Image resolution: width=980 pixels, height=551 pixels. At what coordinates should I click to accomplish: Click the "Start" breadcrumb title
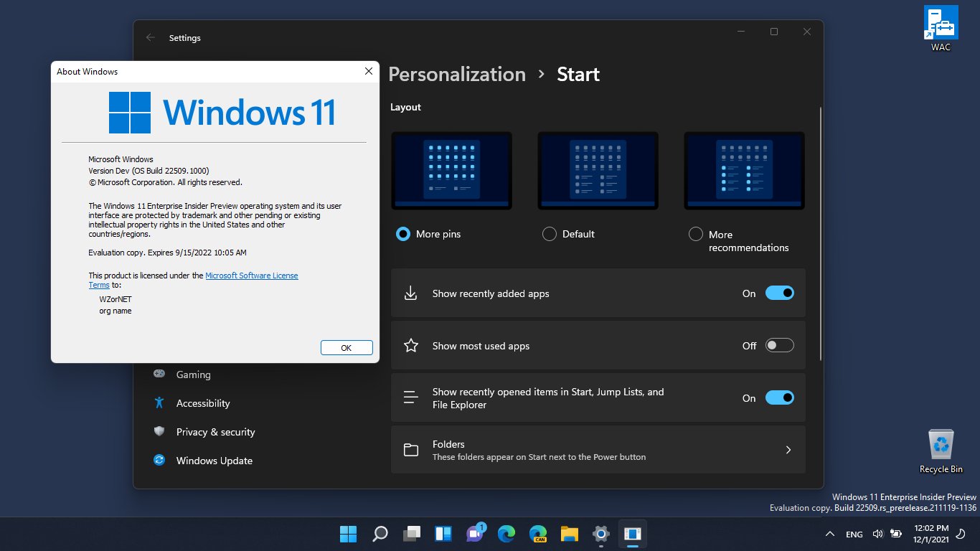click(578, 75)
